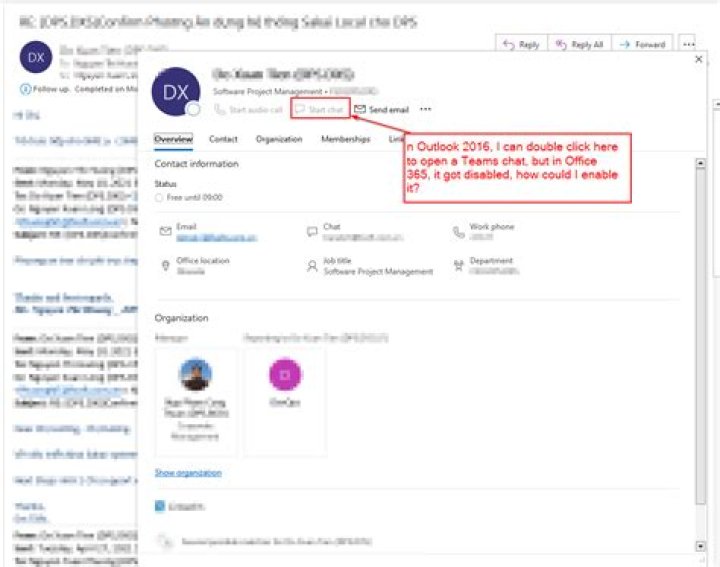720x567 pixels.
Task: Go to the Memberships tab
Action: click(x=345, y=139)
